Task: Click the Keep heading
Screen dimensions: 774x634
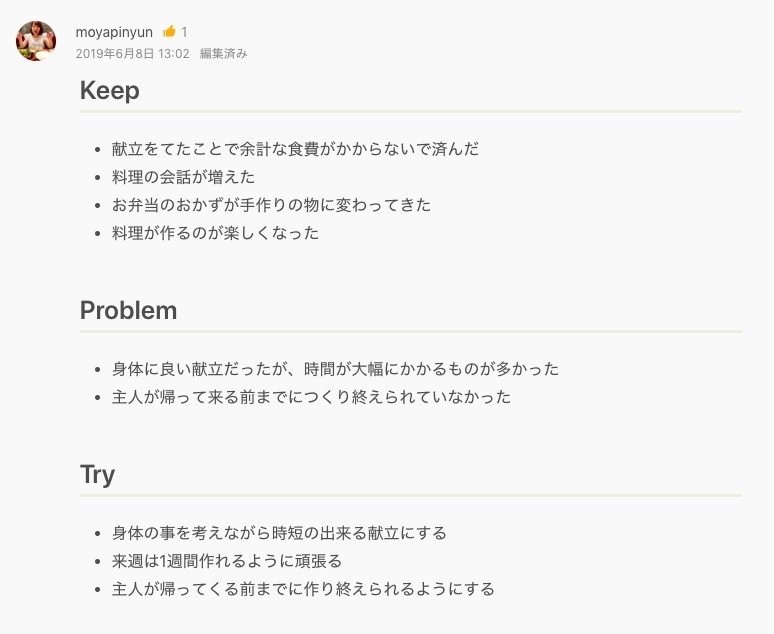Action: 109,91
